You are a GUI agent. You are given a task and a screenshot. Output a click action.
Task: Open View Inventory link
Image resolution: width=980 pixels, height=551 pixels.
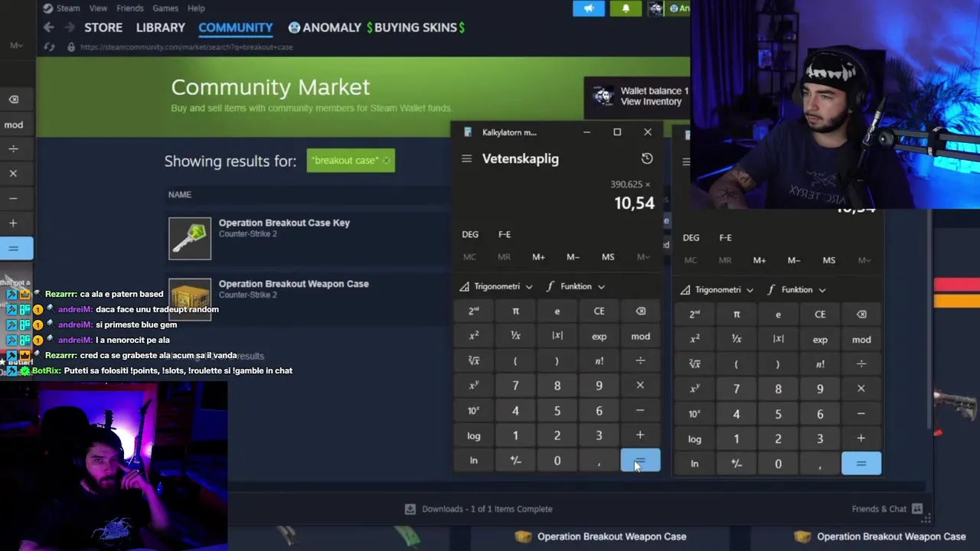651,102
